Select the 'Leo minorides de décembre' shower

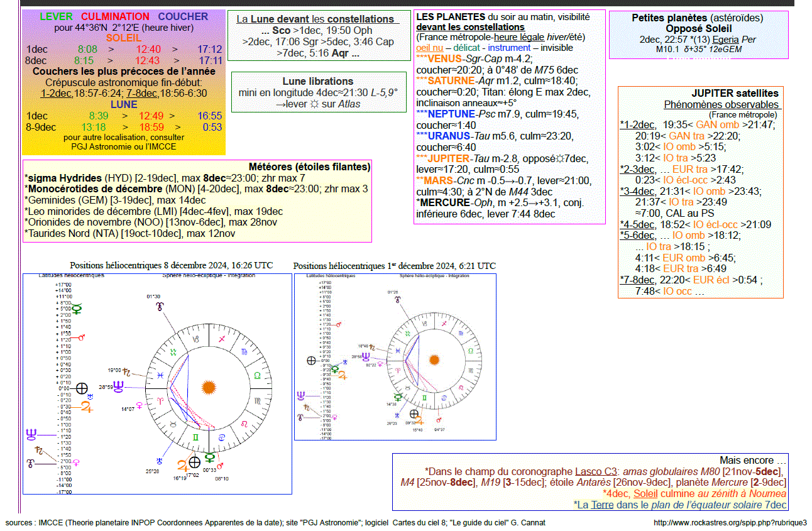tap(153, 212)
